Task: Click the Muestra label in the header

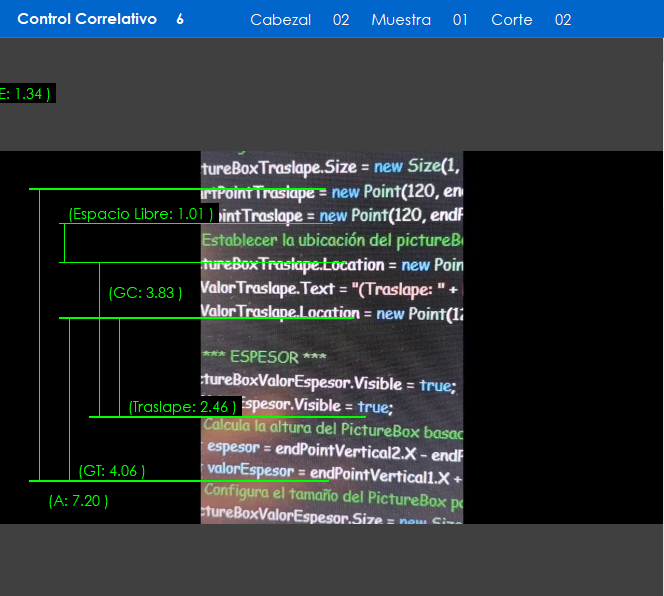Action: pos(401,20)
